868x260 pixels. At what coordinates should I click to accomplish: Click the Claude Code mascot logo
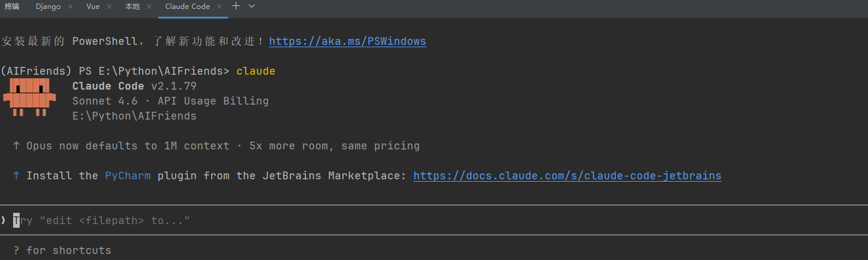[x=29, y=97]
